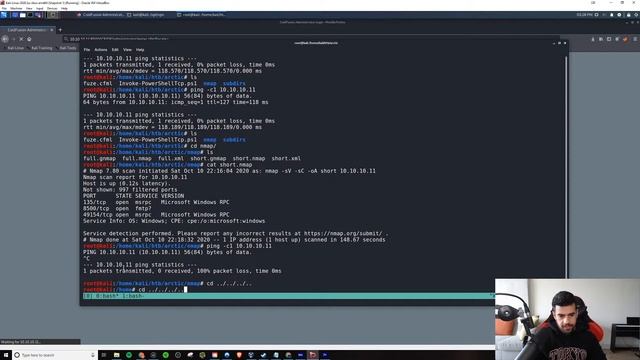The height and width of the screenshot is (360, 640).
Task: Click the '8500/tcp open fmtp?' line
Action: [117, 208]
